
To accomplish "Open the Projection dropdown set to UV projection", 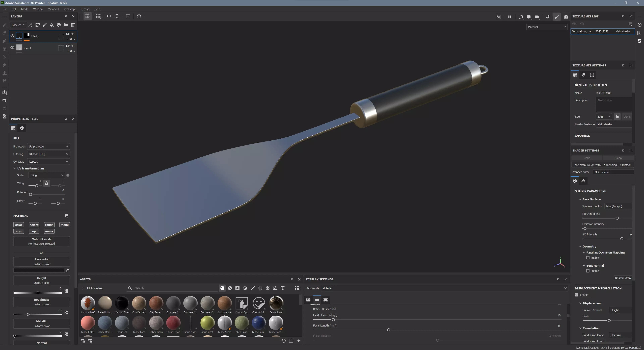I will click(48, 146).
